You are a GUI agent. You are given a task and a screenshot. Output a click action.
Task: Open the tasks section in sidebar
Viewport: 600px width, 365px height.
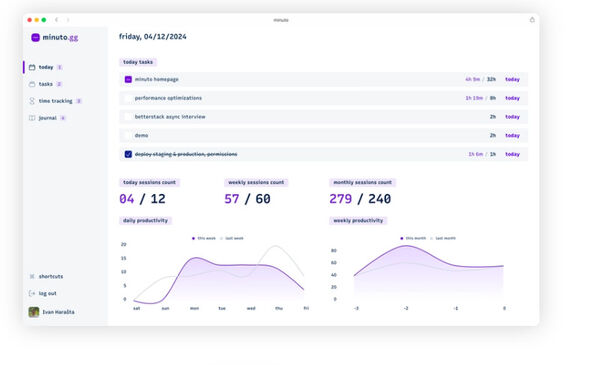coord(45,84)
